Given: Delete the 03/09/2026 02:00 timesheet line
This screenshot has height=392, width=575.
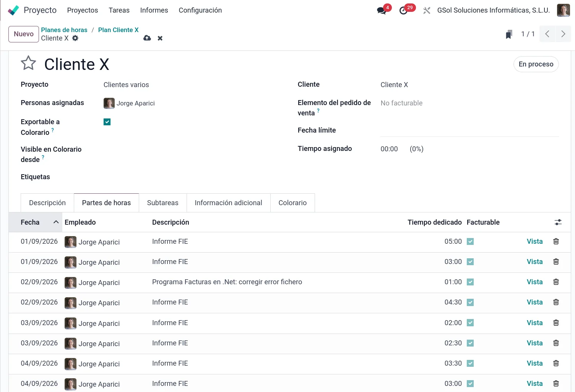Looking at the screenshot, I should [556, 323].
